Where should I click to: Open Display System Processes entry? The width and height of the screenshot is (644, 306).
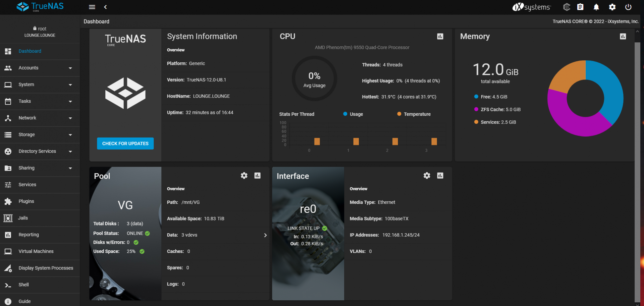[x=40, y=268]
